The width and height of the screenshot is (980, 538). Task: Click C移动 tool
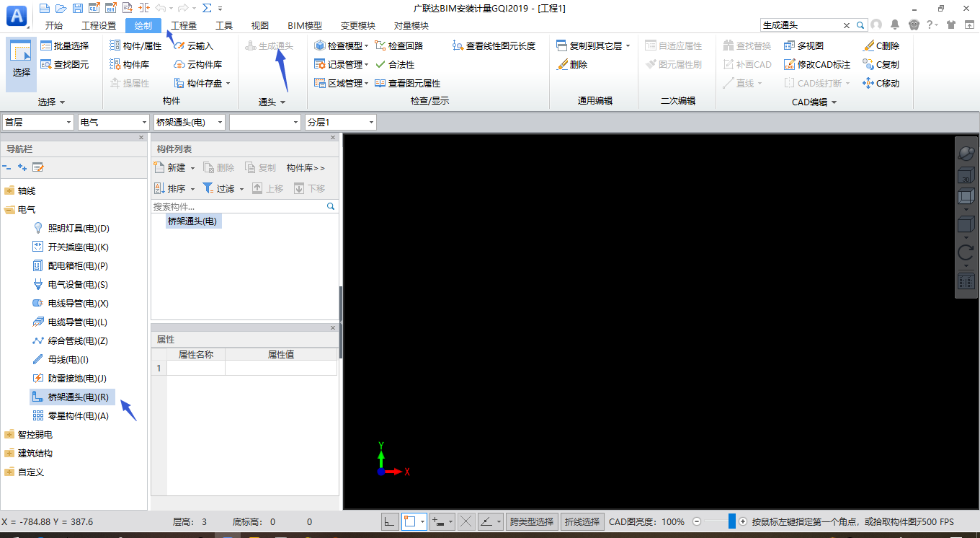point(881,83)
